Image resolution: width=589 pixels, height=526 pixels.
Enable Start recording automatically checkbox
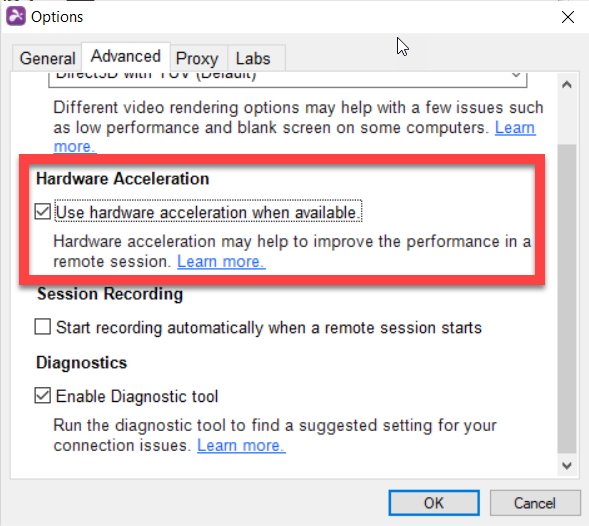coord(42,326)
